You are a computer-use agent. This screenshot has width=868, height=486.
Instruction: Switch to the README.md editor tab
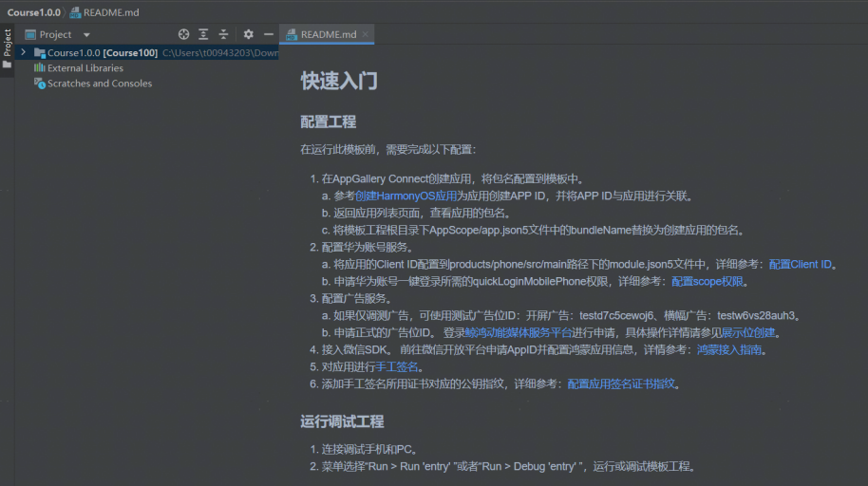pyautogui.click(x=328, y=34)
